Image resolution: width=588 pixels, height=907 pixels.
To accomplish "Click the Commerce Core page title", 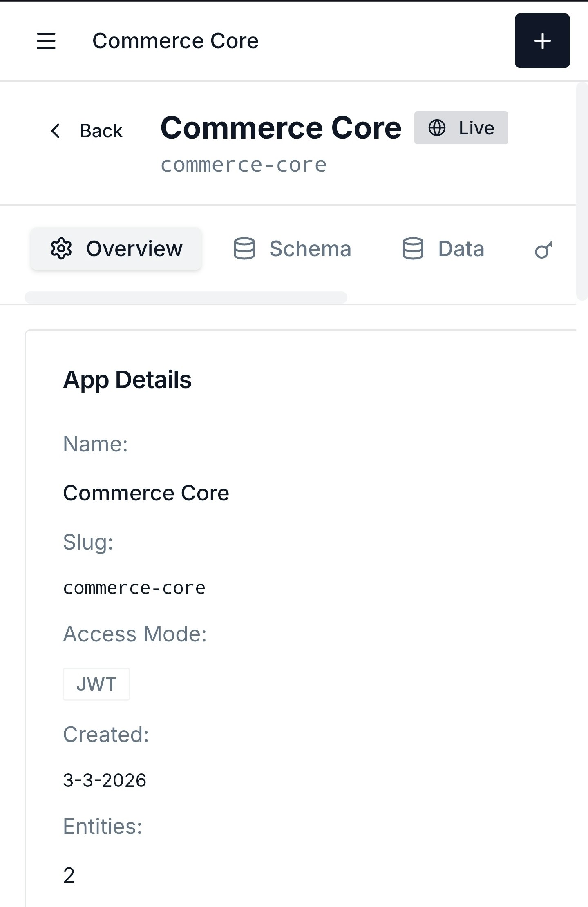I will 281,127.
